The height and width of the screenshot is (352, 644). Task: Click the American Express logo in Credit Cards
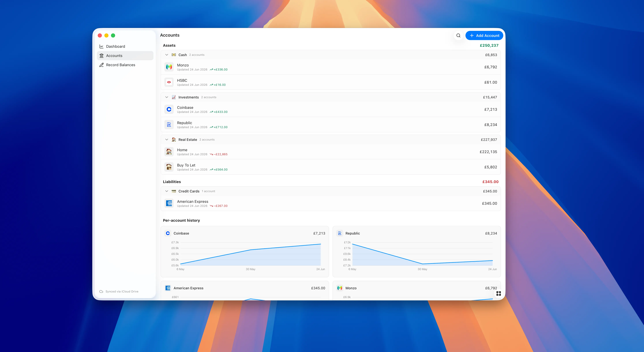[169, 203]
